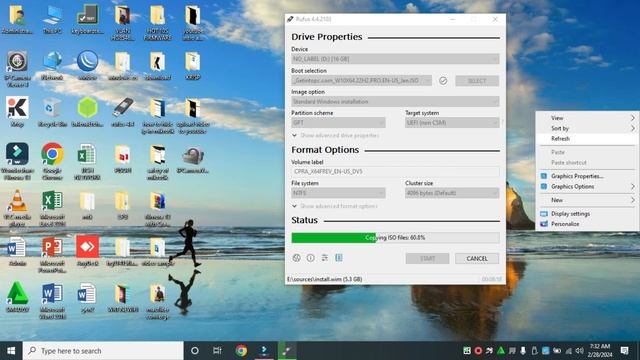This screenshot has width=640, height=360.
Task: Open Task View on taskbar
Action: pos(217,351)
